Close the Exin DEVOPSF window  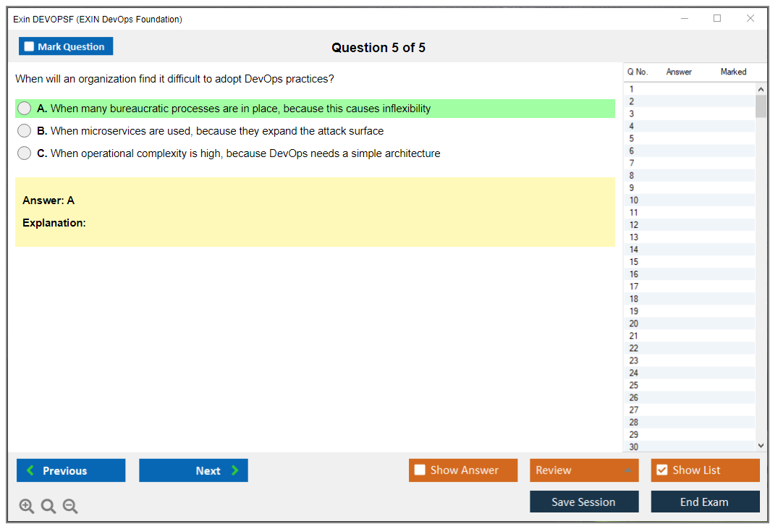[x=750, y=19]
